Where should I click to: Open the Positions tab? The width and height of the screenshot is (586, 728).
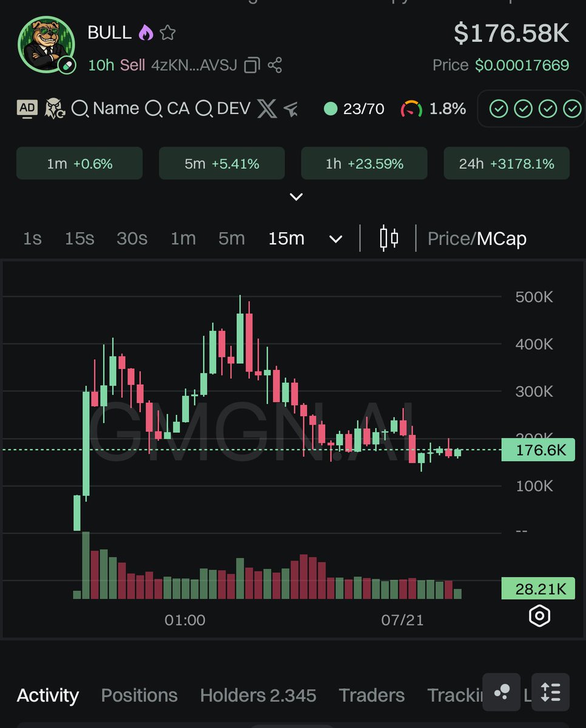pyautogui.click(x=140, y=695)
